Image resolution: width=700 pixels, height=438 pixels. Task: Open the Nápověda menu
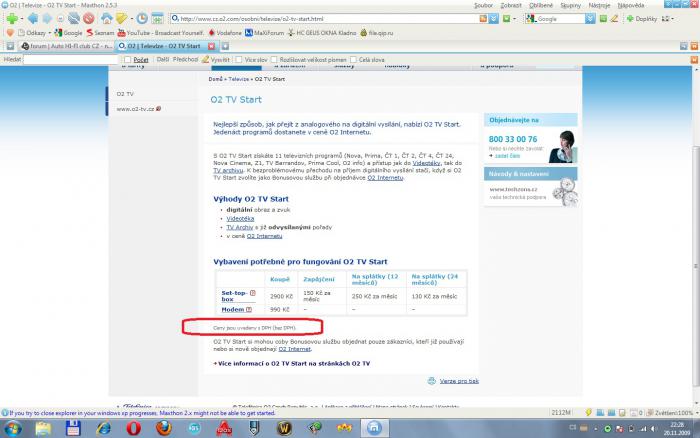coord(631,5)
